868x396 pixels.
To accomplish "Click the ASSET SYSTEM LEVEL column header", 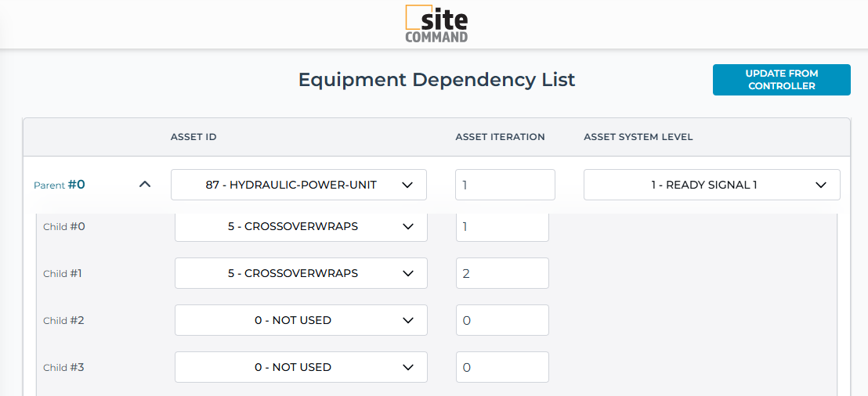I will point(638,137).
